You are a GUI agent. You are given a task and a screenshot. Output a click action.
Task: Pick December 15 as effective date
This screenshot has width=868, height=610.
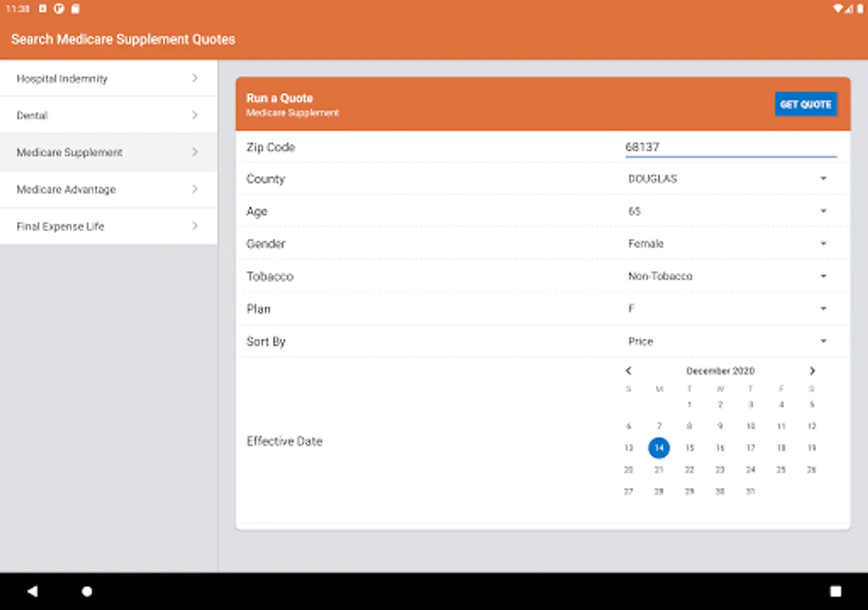pyautogui.click(x=690, y=448)
